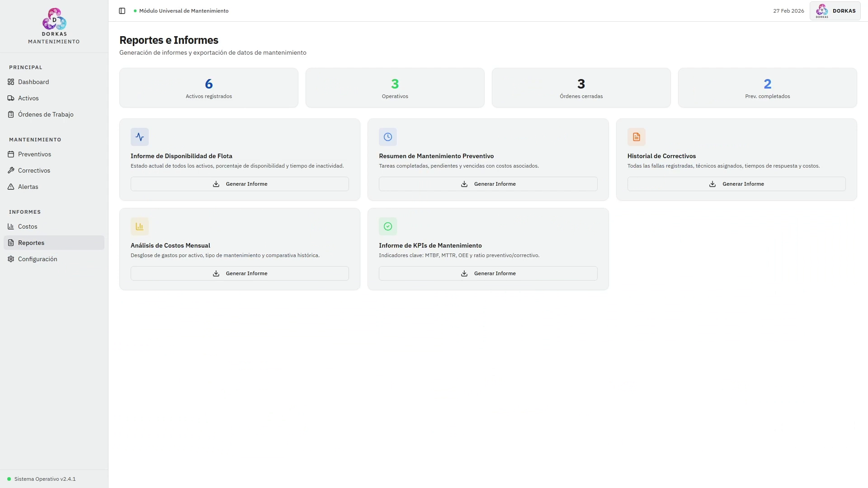The image size is (868, 488).
Task: Open the DORKAS user profile button
Action: point(835,11)
